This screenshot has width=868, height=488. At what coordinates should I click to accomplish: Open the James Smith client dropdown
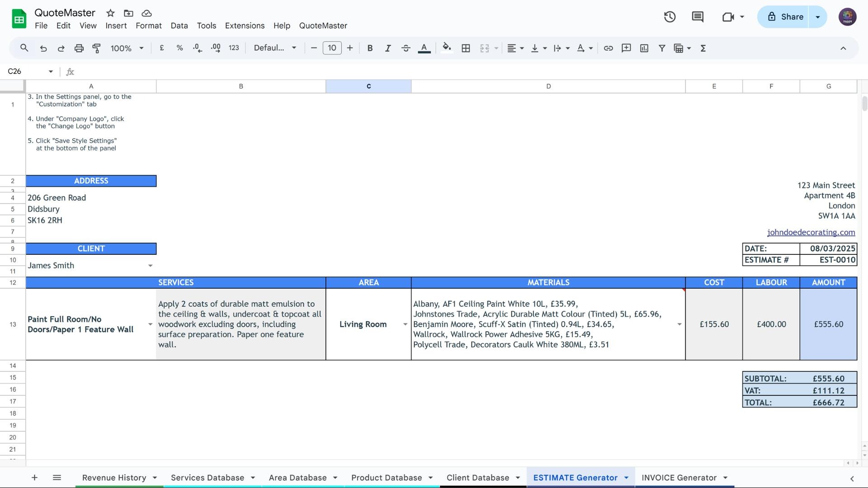(x=150, y=266)
